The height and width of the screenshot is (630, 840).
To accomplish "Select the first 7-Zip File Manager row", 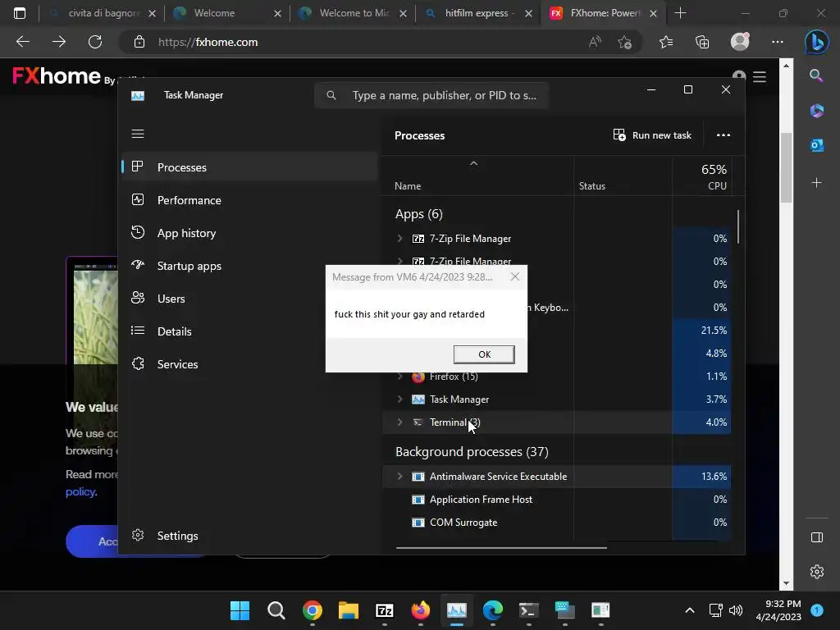I will tap(556, 239).
